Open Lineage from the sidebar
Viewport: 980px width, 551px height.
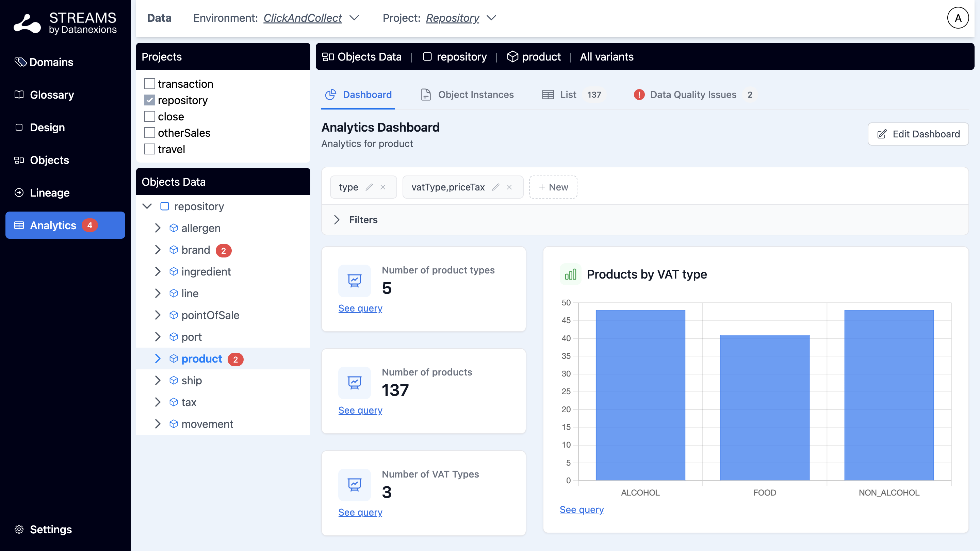[49, 193]
